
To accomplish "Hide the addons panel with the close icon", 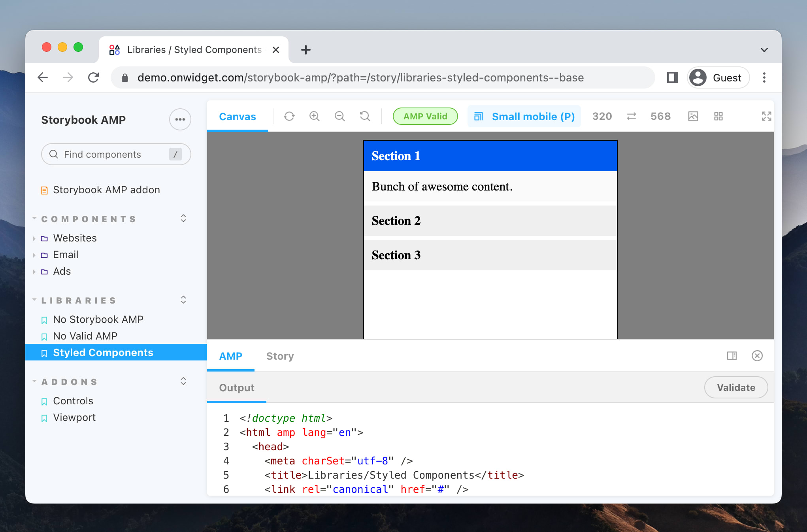I will click(757, 356).
